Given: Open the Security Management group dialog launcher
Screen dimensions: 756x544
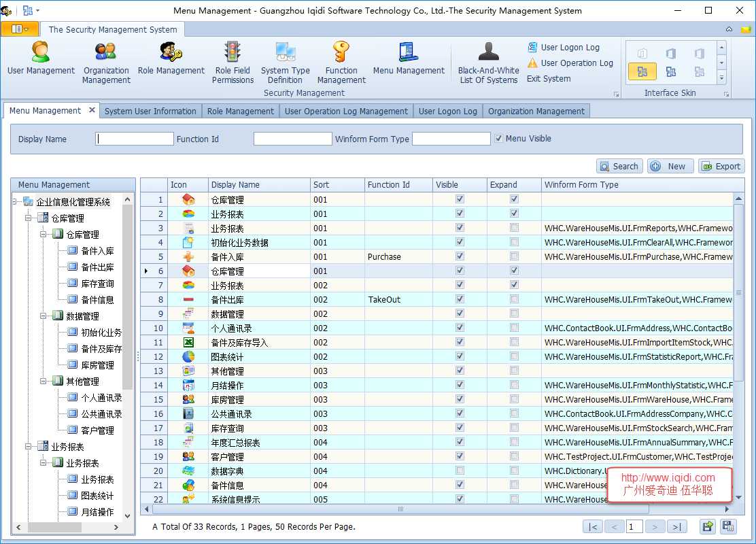Looking at the screenshot, I should 616,94.
